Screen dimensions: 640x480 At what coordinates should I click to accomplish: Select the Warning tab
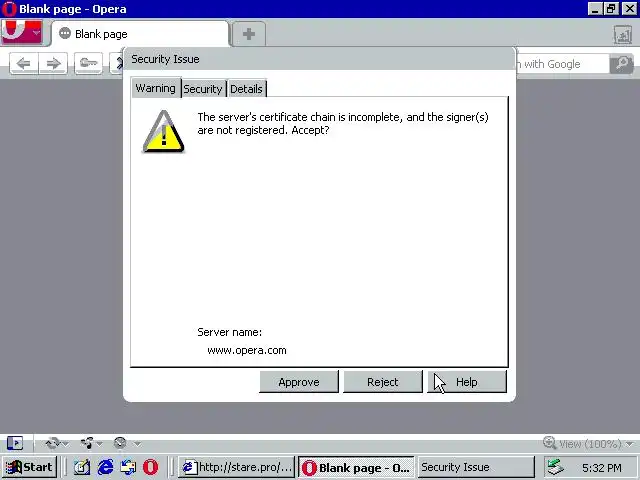[x=156, y=88]
